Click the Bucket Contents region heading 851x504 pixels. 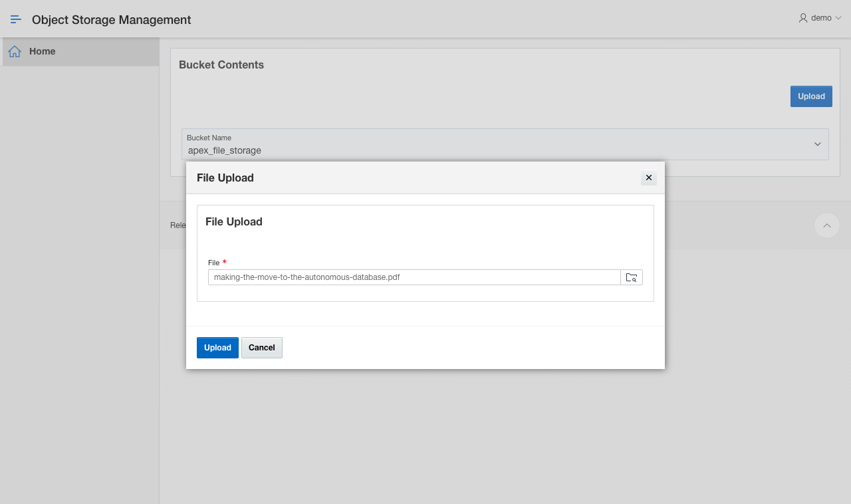(x=221, y=64)
